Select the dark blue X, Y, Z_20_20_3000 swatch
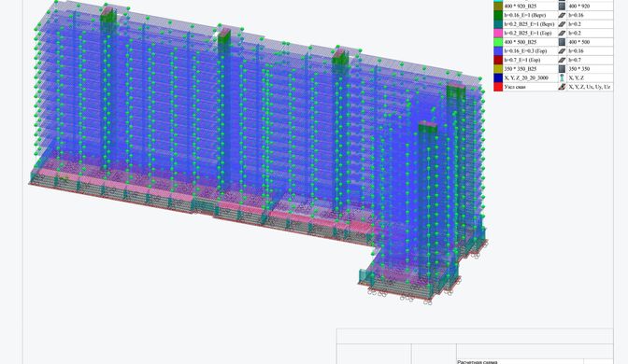Screen dimensions: 628x364 click(x=498, y=78)
